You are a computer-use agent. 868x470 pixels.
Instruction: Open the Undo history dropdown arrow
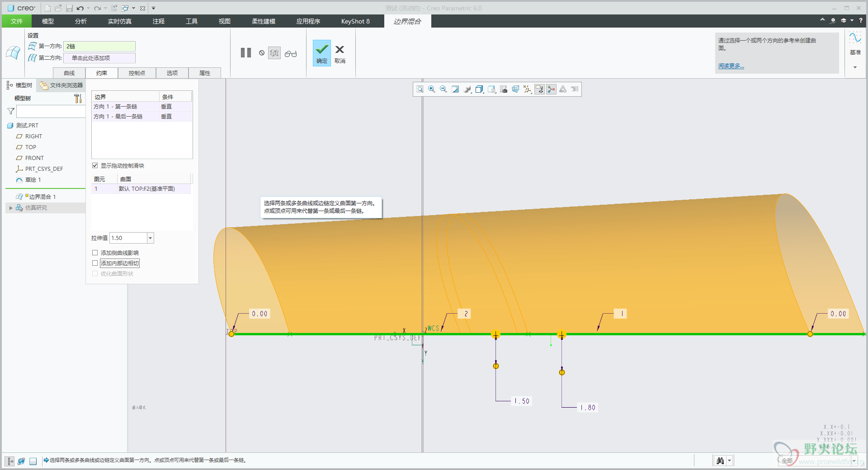point(88,8)
